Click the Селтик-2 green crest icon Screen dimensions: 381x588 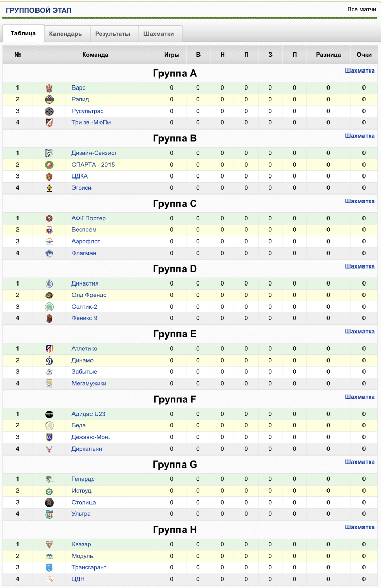pos(49,307)
